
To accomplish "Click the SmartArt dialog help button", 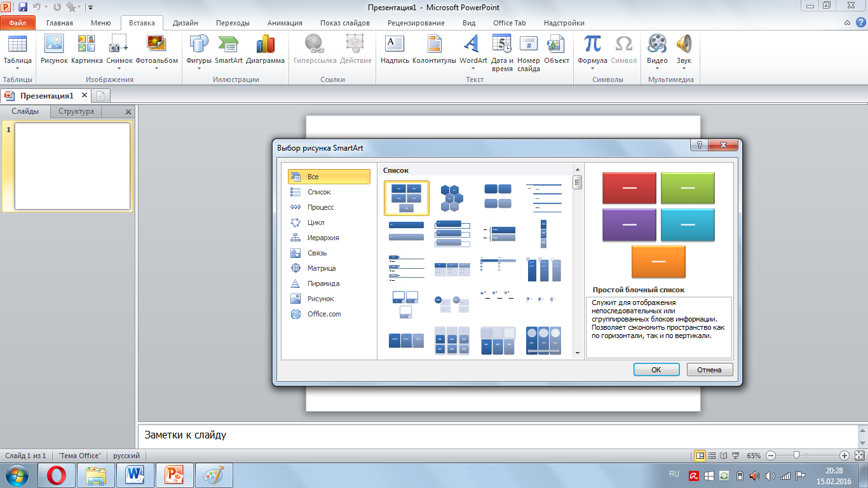I will [699, 145].
